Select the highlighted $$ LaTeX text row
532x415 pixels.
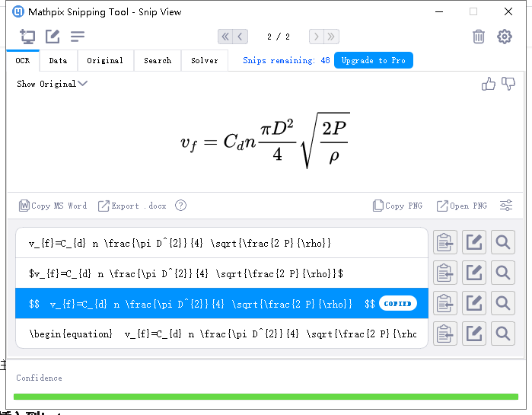[222, 303]
